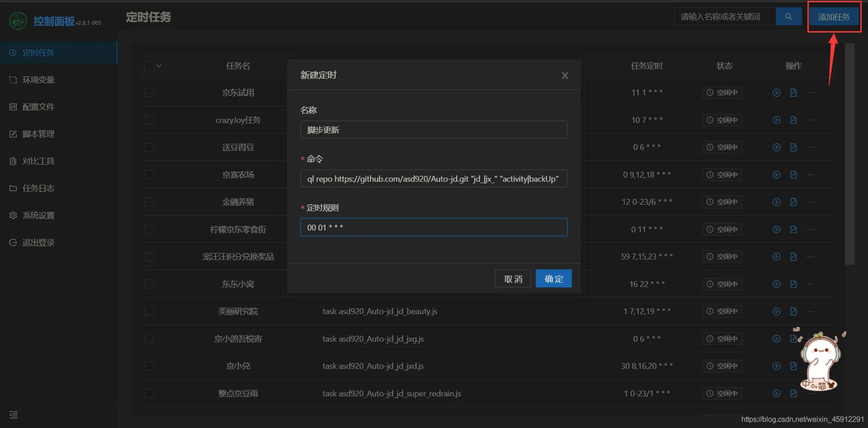Select the 美丽研究院 row checkbox
Screen dimensions: 868x428
(x=149, y=311)
